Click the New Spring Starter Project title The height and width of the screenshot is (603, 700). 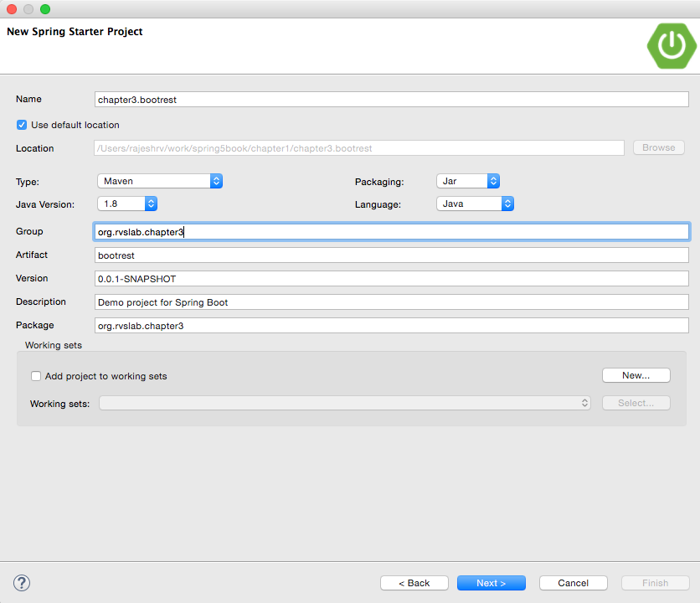(75, 32)
